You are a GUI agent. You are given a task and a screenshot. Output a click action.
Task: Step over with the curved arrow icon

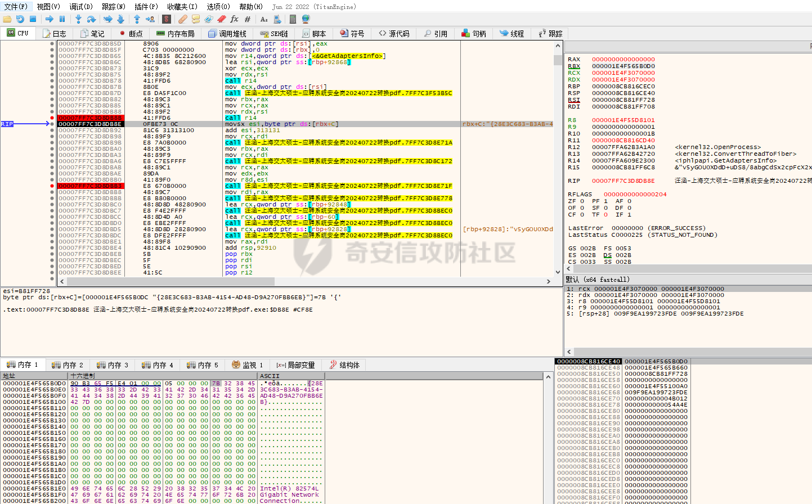click(91, 19)
